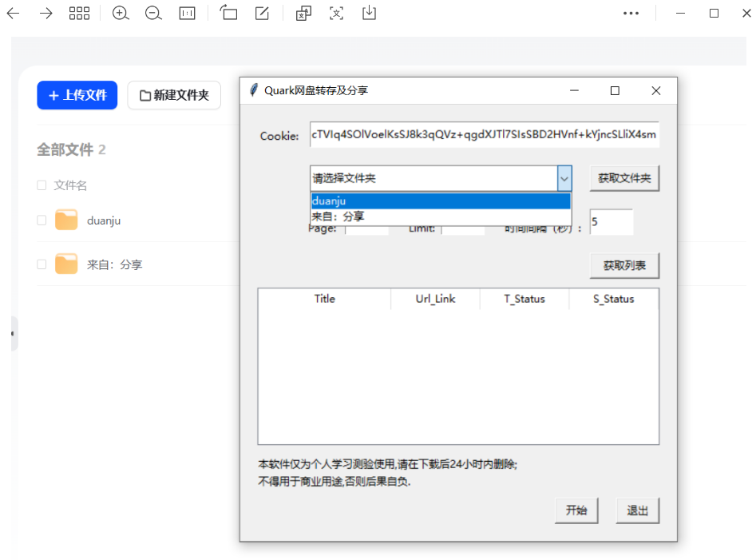The width and height of the screenshot is (756, 560).
Task: Click the 获取列表 button
Action: 624,265
